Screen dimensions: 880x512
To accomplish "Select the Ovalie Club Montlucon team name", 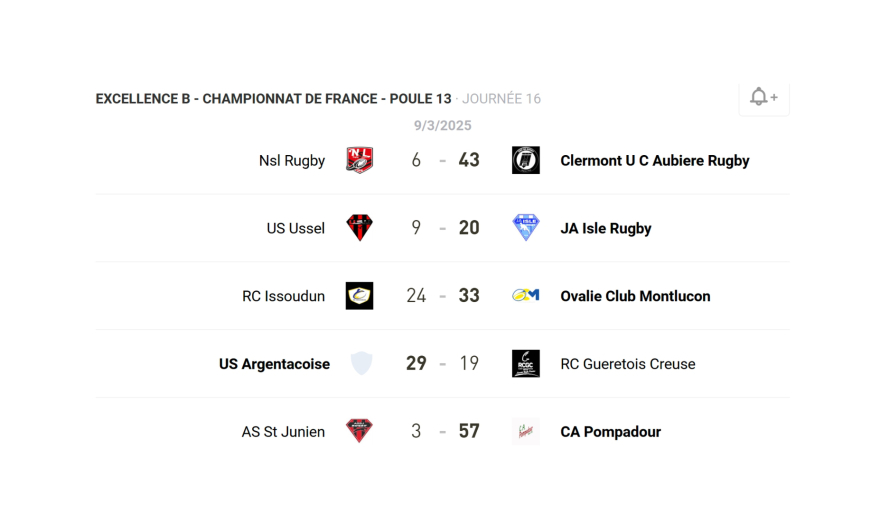I will [635, 297].
